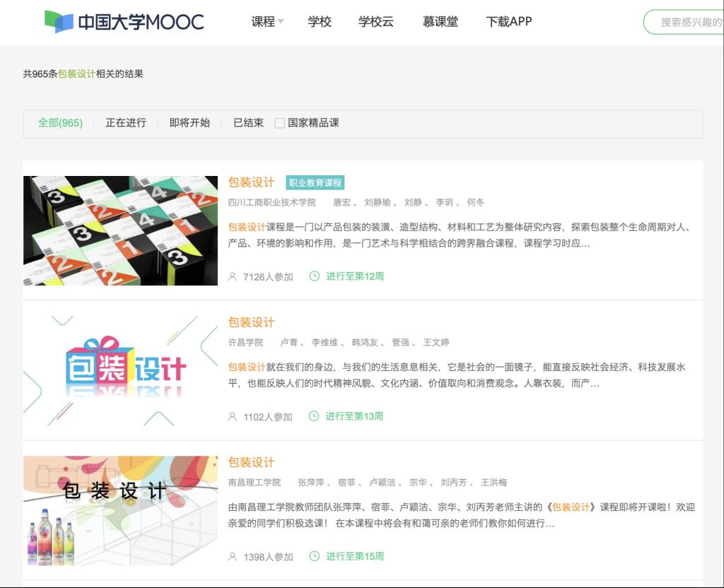Click the clock icon beside 进行至第13周
Viewport: 724px width, 588px height.
(x=313, y=416)
